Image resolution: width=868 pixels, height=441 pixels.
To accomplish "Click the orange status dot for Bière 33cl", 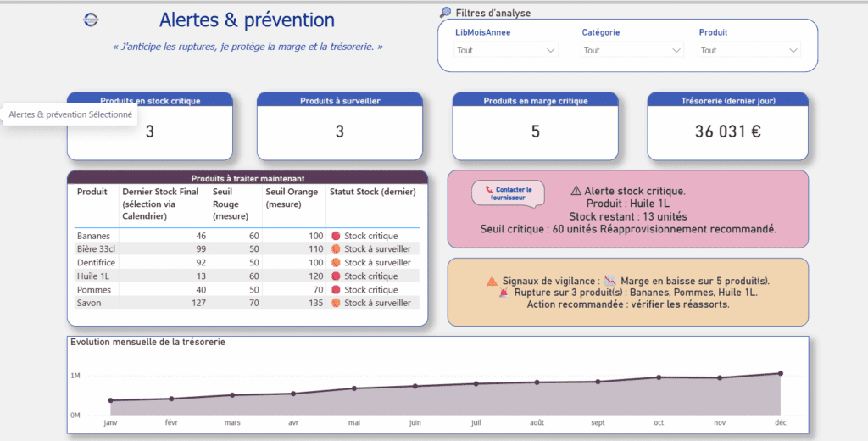I will [x=336, y=249].
